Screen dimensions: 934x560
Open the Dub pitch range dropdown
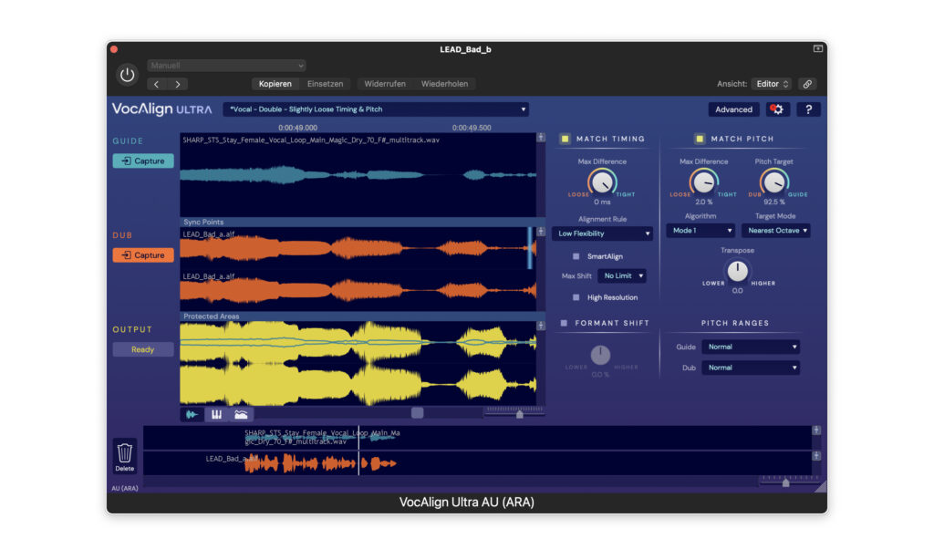coord(751,368)
